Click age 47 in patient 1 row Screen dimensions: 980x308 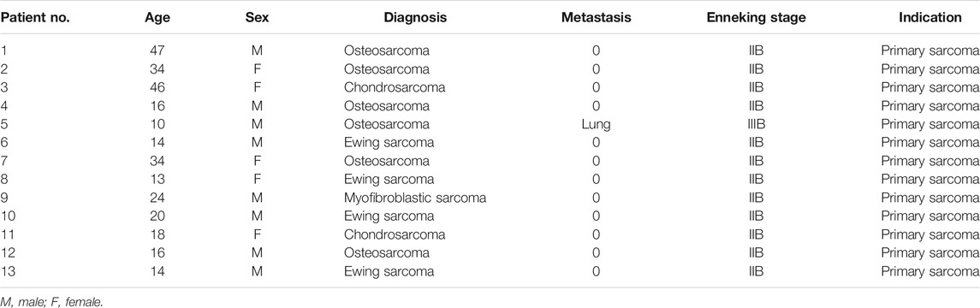point(156,50)
